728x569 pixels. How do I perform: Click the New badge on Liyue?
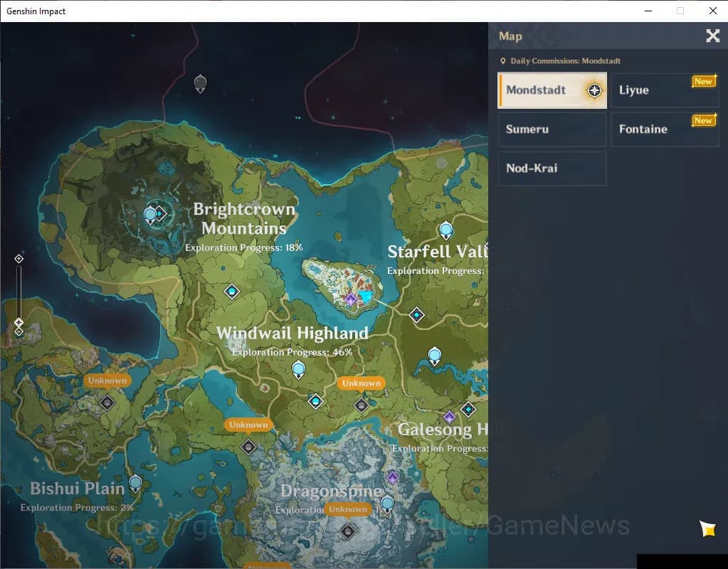[x=704, y=82]
